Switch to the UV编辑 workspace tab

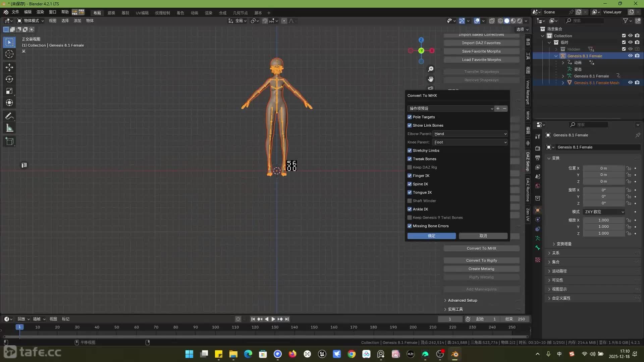pyautogui.click(x=142, y=13)
